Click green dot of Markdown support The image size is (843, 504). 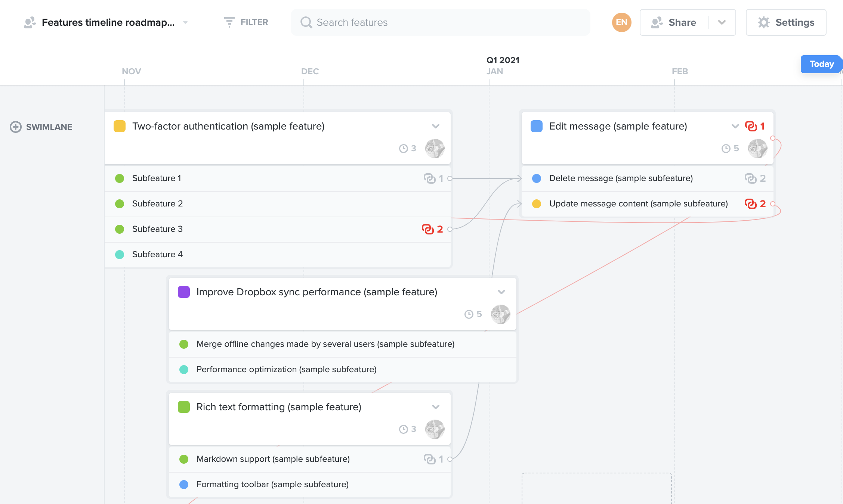coord(184,459)
